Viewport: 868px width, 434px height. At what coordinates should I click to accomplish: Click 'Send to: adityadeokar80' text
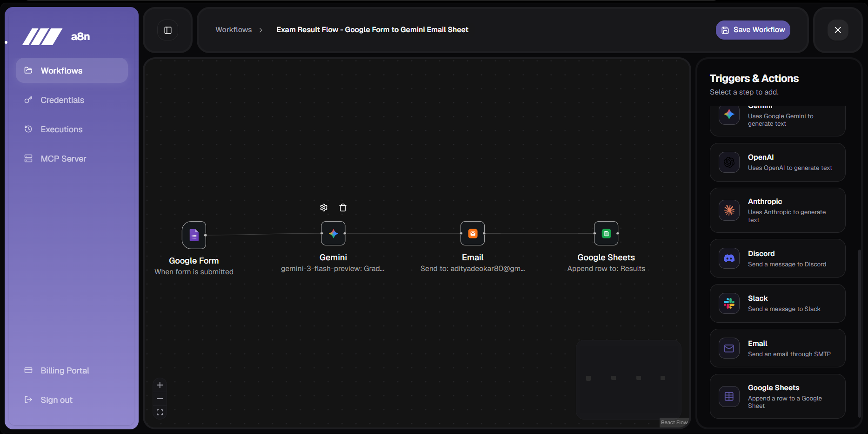[473, 269]
